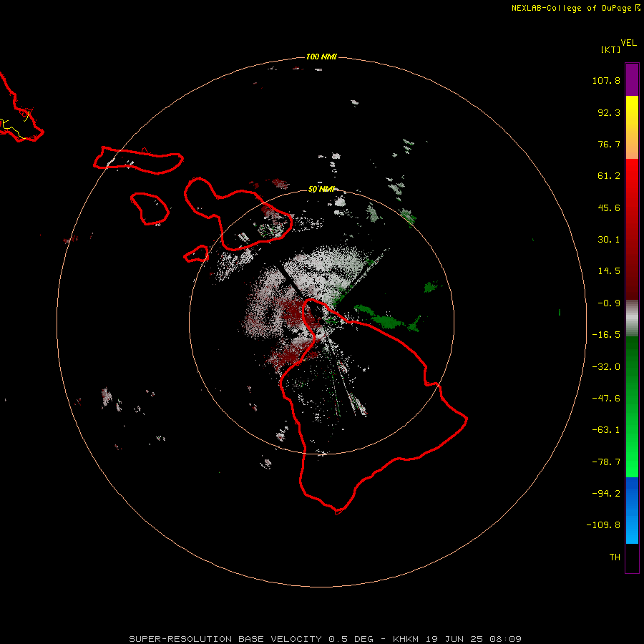This screenshot has width=644, height=644.
Task: Click the 61.2 velocity scale value
Action: tap(609, 176)
